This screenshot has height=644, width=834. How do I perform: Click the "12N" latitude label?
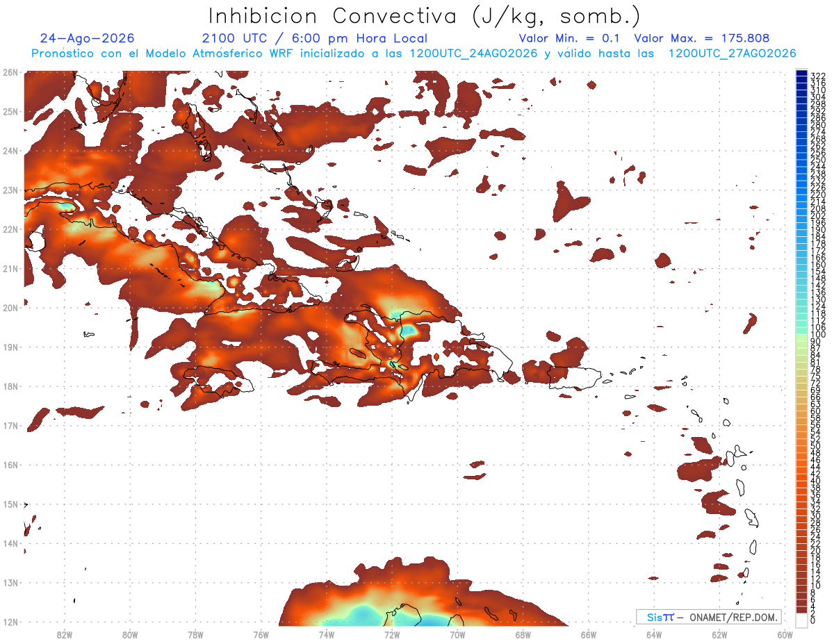(10, 622)
